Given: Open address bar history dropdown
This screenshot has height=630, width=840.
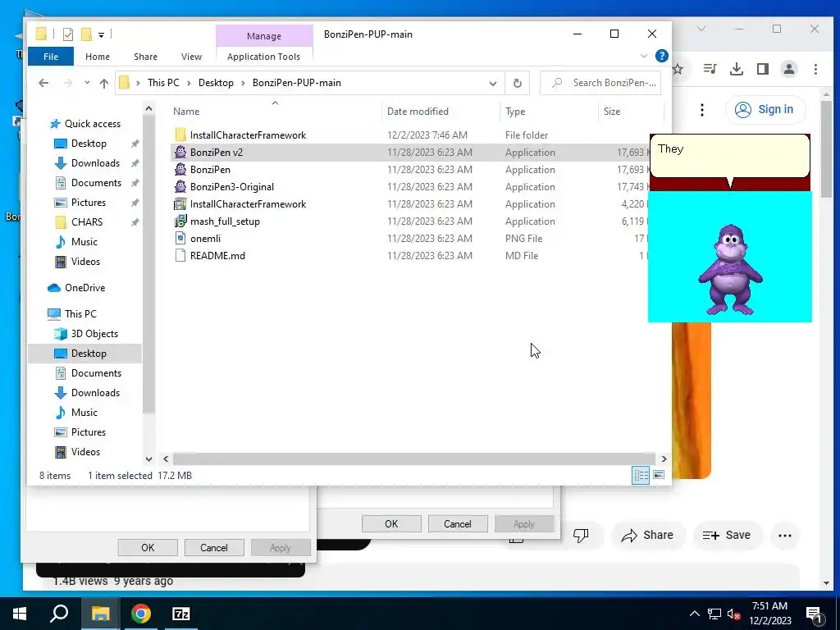Looking at the screenshot, I should (x=492, y=83).
